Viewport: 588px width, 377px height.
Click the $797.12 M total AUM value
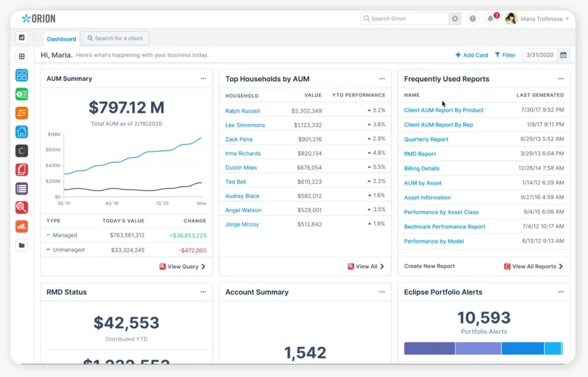point(126,108)
